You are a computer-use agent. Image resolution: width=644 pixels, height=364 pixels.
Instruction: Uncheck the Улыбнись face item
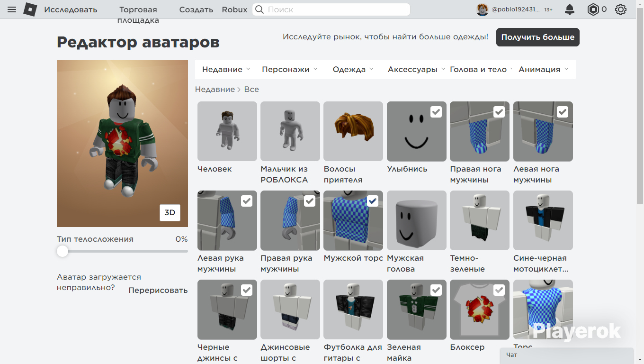click(x=436, y=112)
